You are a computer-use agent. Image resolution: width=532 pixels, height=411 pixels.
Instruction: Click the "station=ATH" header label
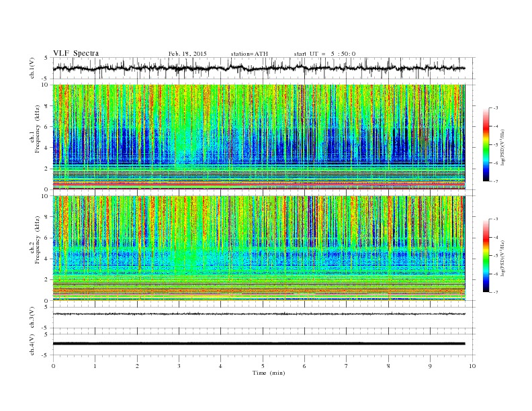(x=249, y=54)
